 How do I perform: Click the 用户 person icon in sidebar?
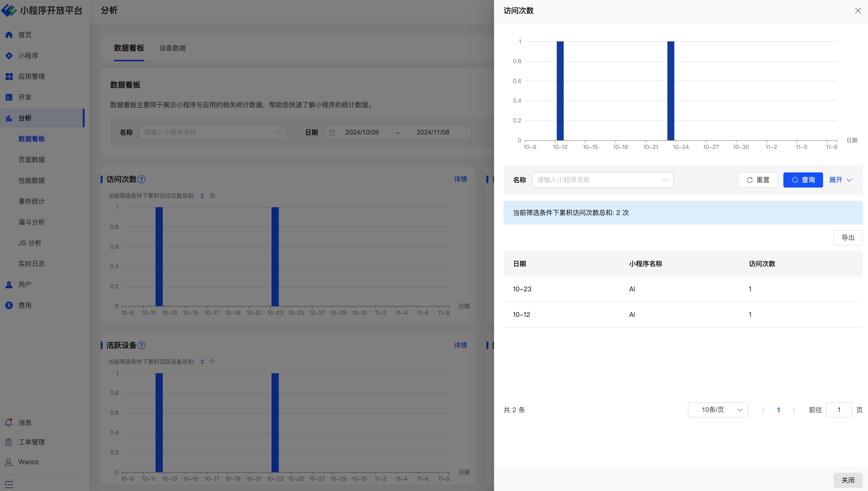[x=9, y=285]
